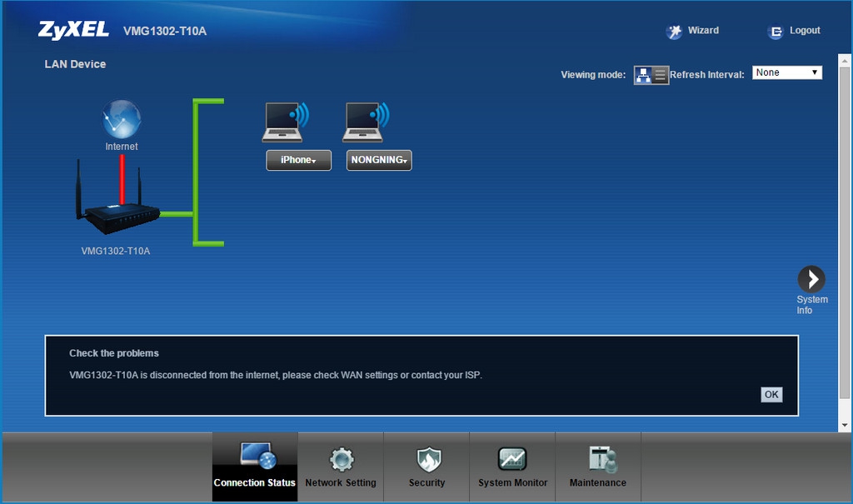Switch to list viewing mode
Image resolution: width=853 pixels, height=504 pixels.
[661, 75]
